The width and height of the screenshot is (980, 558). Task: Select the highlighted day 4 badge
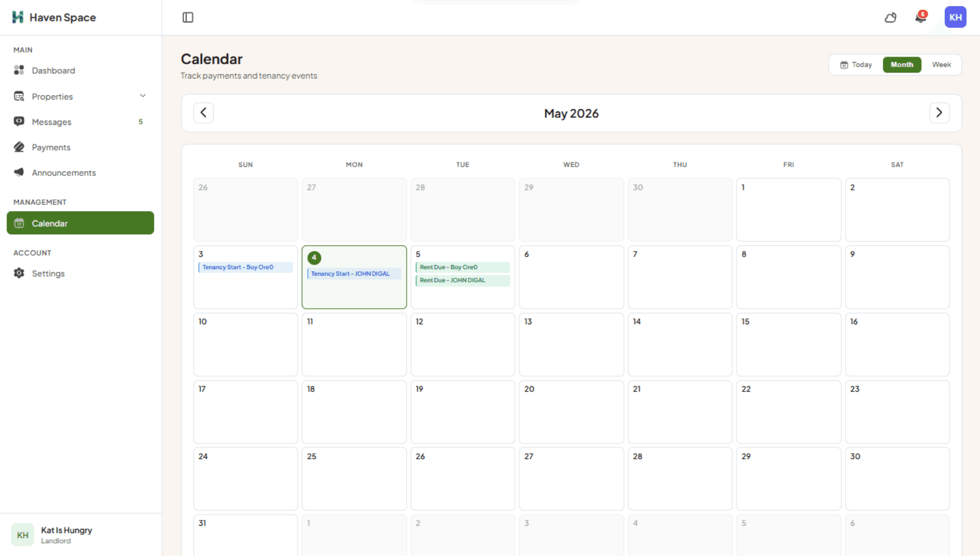(314, 258)
